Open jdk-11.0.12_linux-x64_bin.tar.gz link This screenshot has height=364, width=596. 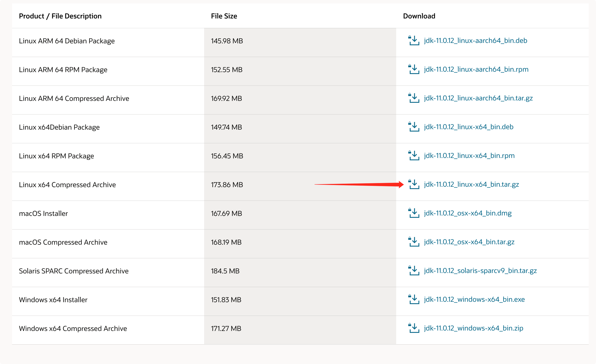click(471, 184)
